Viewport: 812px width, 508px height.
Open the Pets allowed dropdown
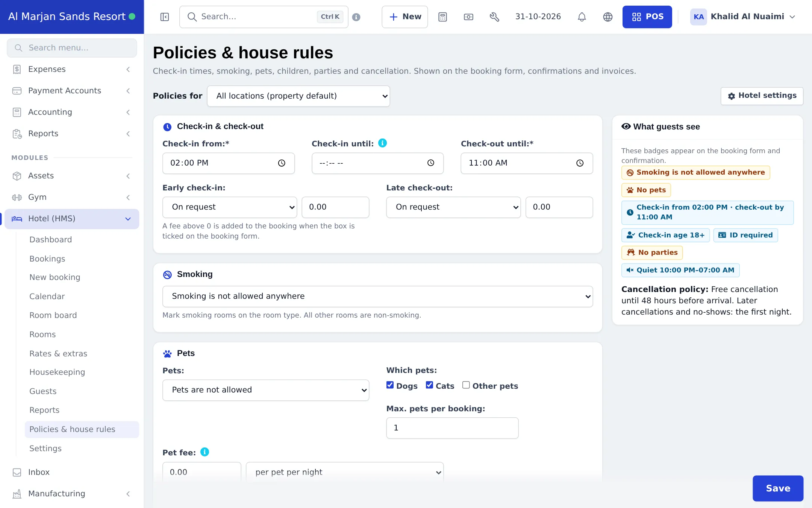click(x=266, y=390)
